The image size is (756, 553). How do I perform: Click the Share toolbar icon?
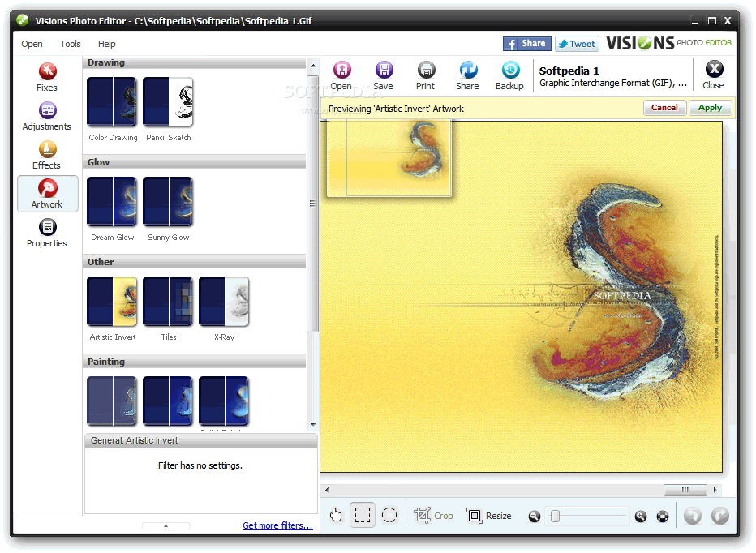click(x=468, y=75)
